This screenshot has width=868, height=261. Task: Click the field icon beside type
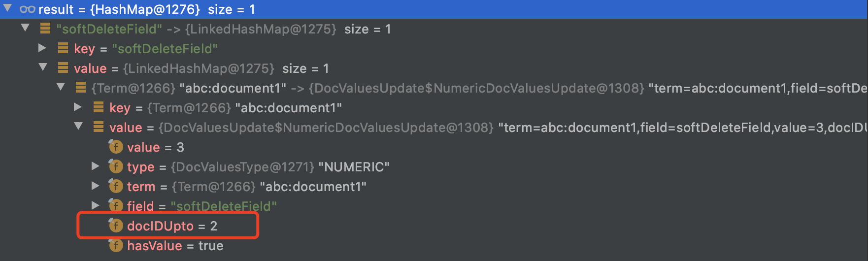pyautogui.click(x=116, y=166)
